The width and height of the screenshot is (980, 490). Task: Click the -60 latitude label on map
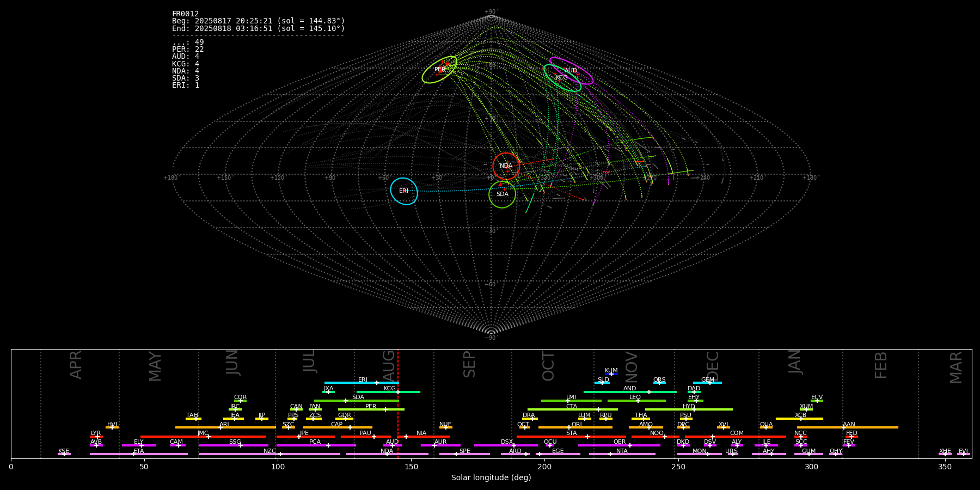491,285
